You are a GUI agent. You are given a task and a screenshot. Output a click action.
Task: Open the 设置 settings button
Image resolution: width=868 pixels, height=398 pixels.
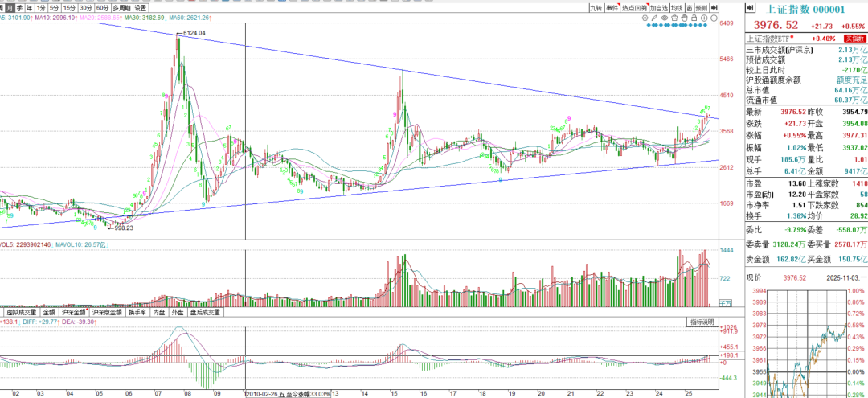point(141,8)
